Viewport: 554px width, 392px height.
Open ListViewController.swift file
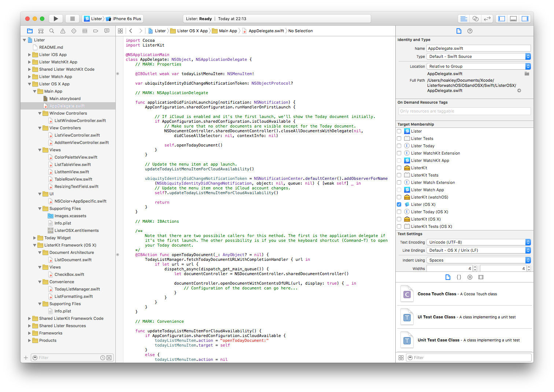pyautogui.click(x=77, y=135)
